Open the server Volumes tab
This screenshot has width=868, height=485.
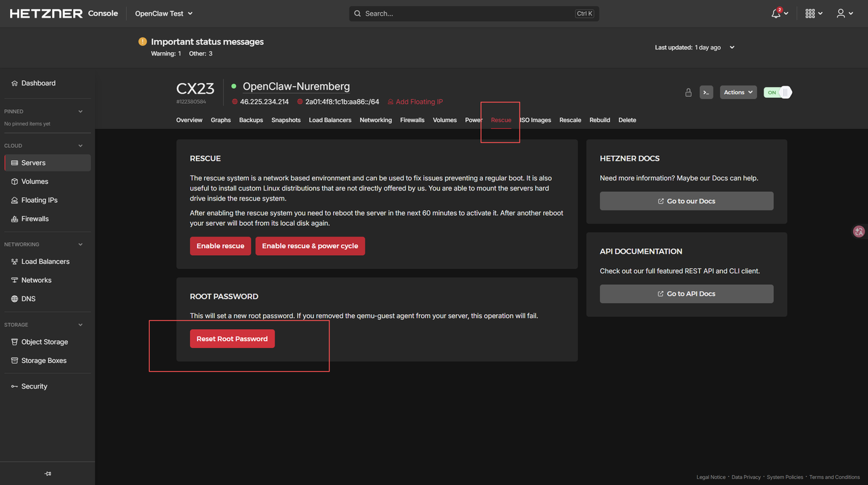click(445, 120)
